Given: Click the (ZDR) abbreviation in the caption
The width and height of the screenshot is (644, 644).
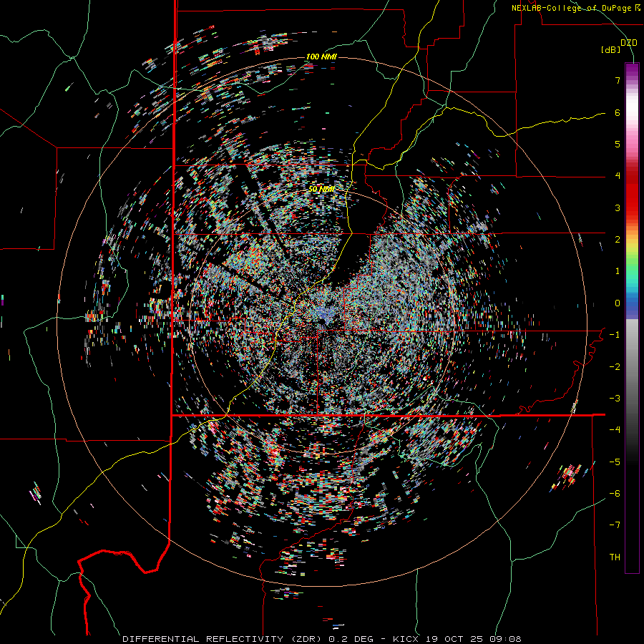Looking at the screenshot, I should [x=305, y=639].
